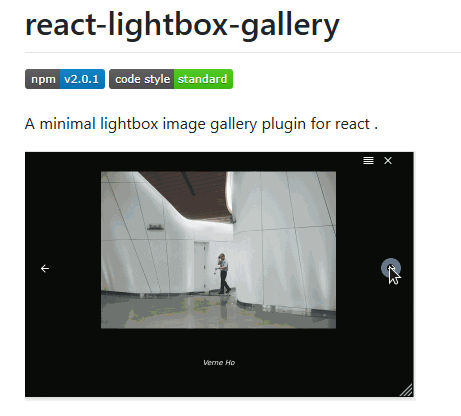This screenshot has width=461, height=416.
Task: Open the thumbnails list icon in lightbox
Action: (368, 161)
